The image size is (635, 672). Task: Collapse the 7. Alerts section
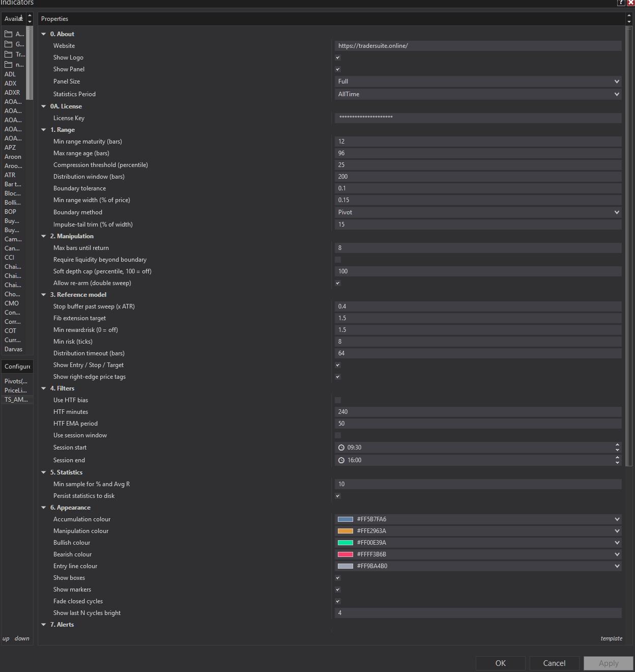coord(44,625)
